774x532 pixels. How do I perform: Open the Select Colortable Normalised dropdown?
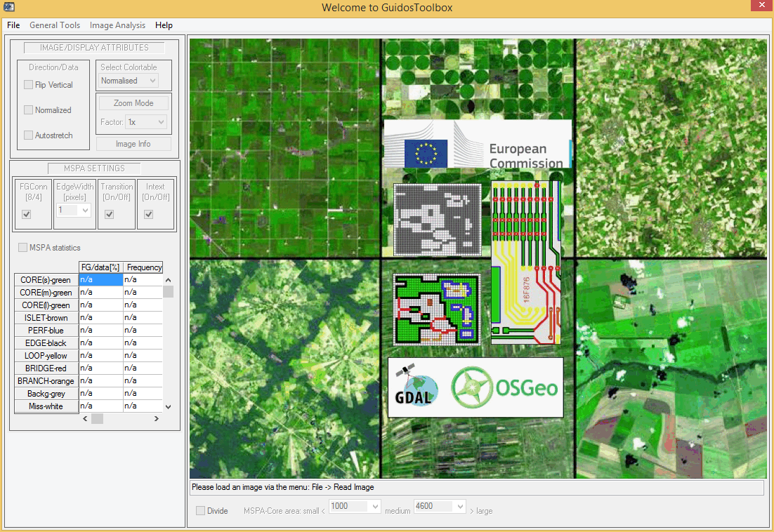pyautogui.click(x=129, y=81)
